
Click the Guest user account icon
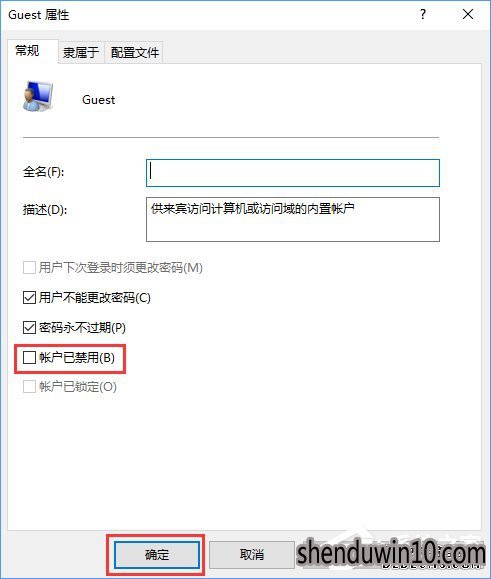coord(38,96)
